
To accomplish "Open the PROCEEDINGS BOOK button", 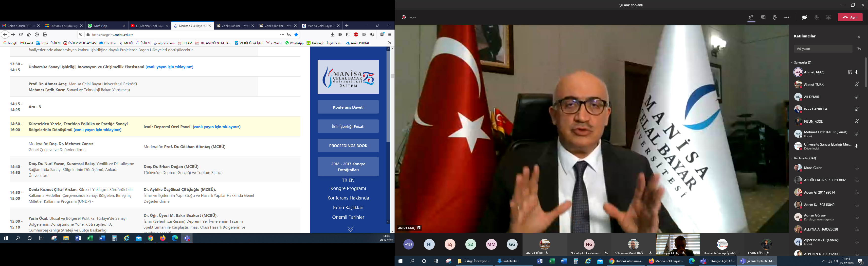I will point(348,146).
